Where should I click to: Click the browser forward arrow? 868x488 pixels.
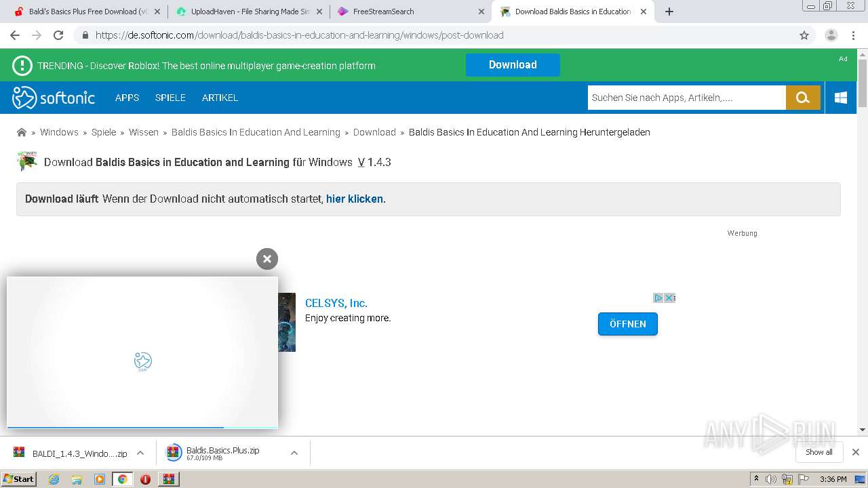(x=37, y=35)
